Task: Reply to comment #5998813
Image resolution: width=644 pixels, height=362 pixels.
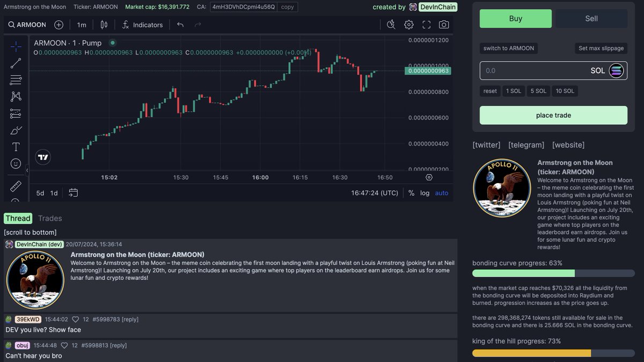Action: (118, 345)
